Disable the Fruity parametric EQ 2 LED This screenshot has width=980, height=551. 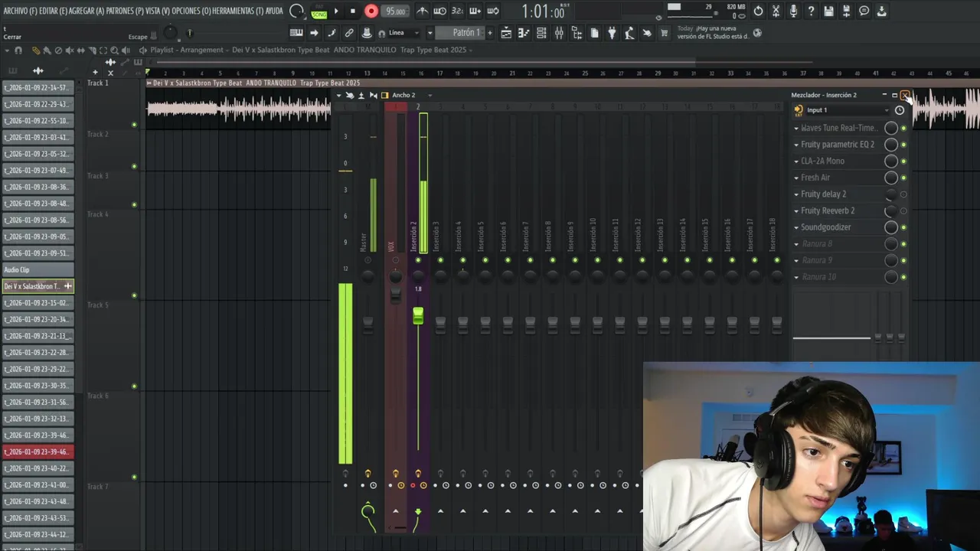pyautogui.click(x=903, y=145)
